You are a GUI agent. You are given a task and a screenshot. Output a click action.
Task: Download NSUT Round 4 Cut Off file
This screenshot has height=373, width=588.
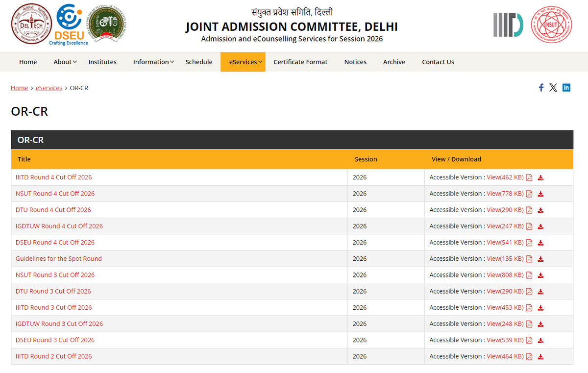pos(541,194)
